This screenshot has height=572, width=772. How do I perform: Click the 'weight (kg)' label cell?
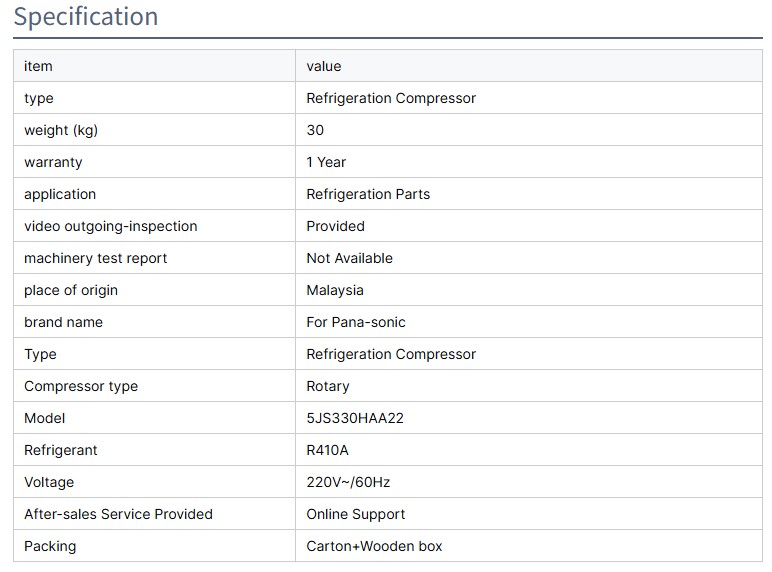(x=61, y=130)
